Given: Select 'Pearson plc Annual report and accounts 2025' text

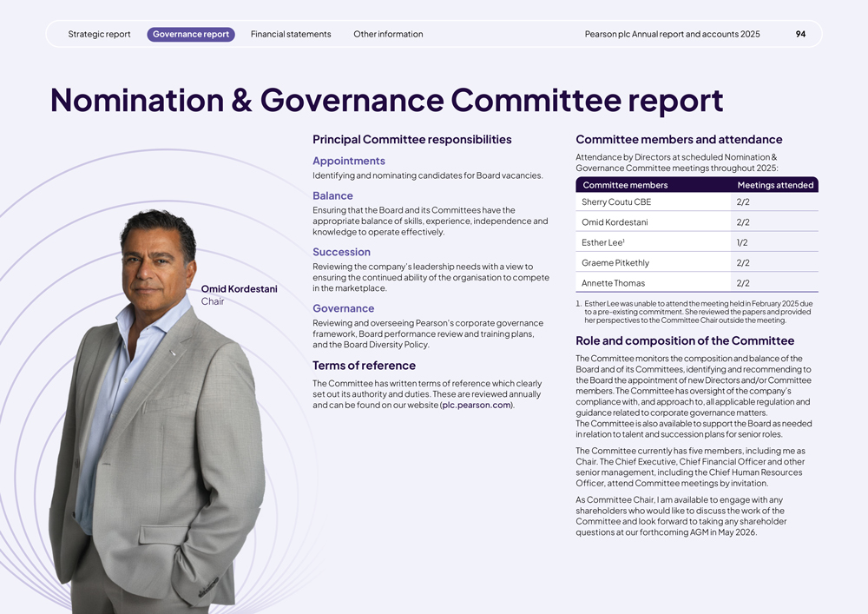Looking at the screenshot, I should tap(672, 35).
